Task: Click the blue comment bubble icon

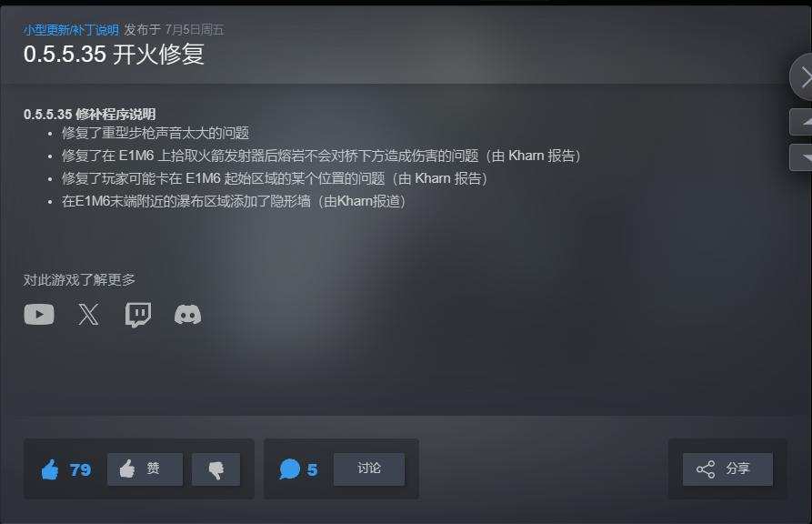Action: tap(289, 469)
